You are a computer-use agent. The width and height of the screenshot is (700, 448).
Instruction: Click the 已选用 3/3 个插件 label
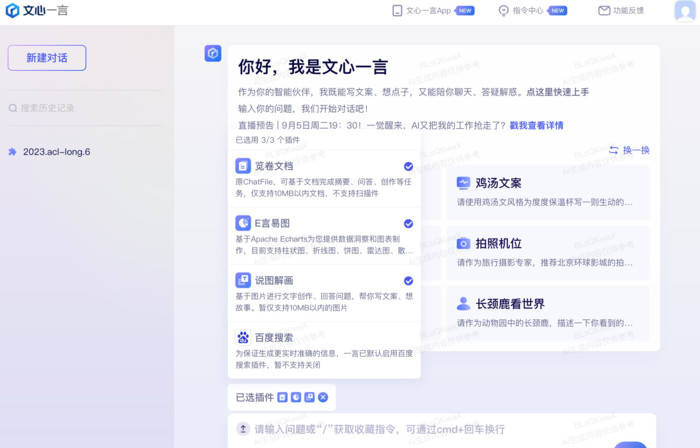tap(267, 140)
